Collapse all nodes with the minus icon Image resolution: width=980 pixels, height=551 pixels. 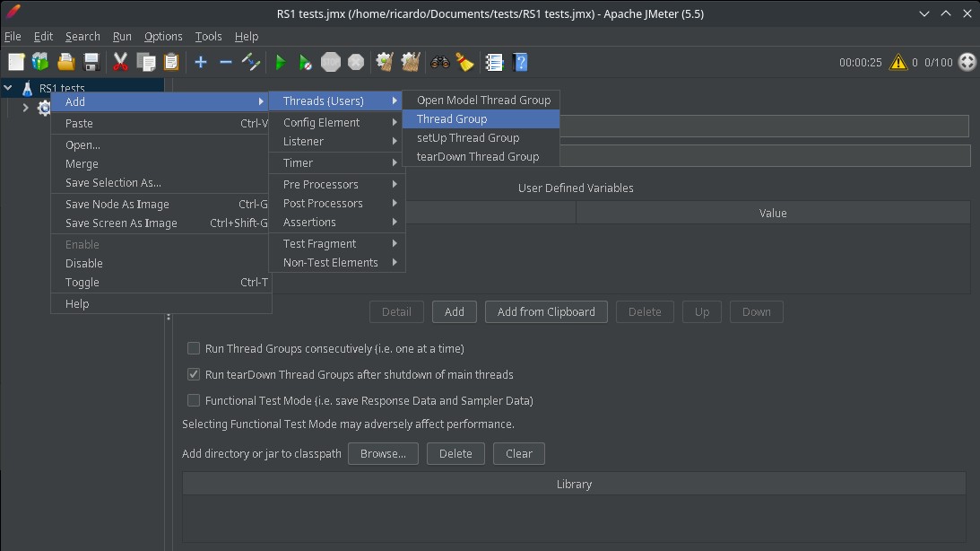tap(226, 62)
